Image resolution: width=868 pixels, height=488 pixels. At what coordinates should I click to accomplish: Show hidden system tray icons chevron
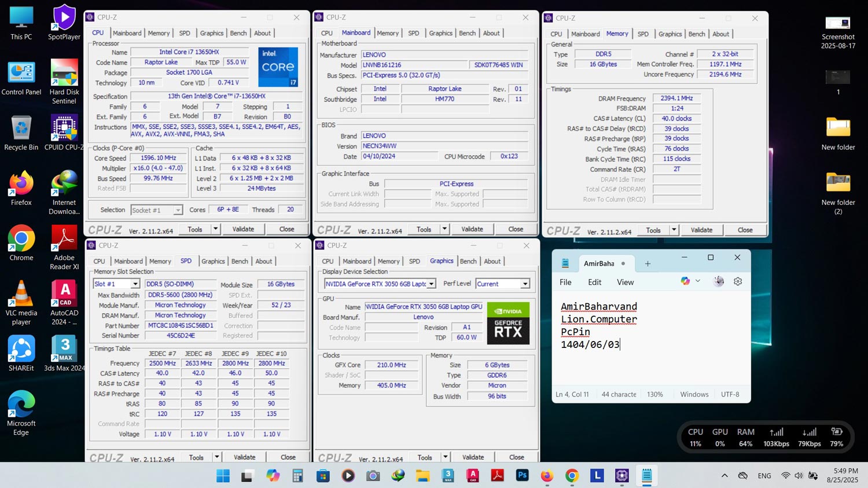724,476
